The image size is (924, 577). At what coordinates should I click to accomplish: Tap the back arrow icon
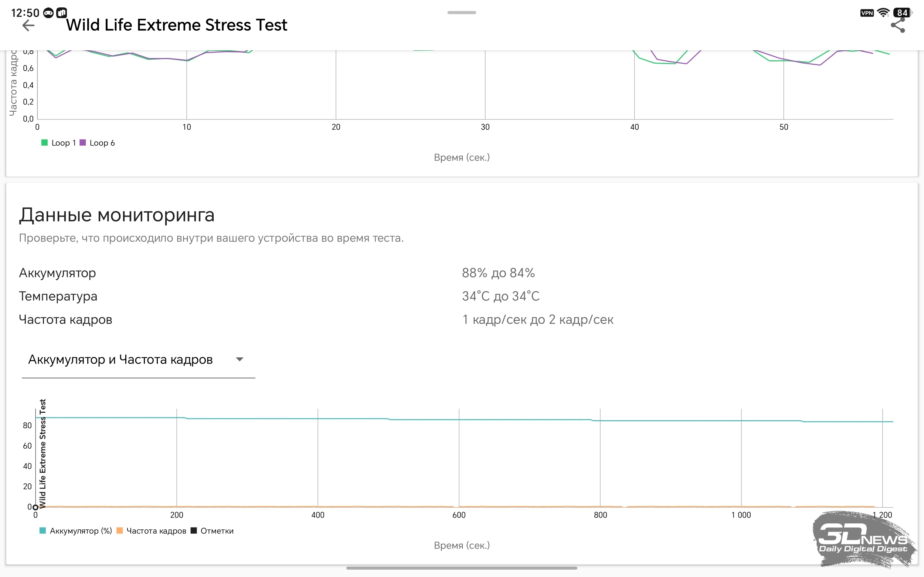[x=28, y=26]
